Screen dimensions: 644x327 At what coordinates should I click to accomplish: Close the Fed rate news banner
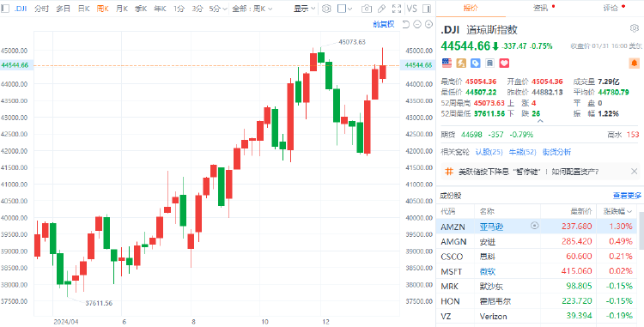[x=634, y=172]
